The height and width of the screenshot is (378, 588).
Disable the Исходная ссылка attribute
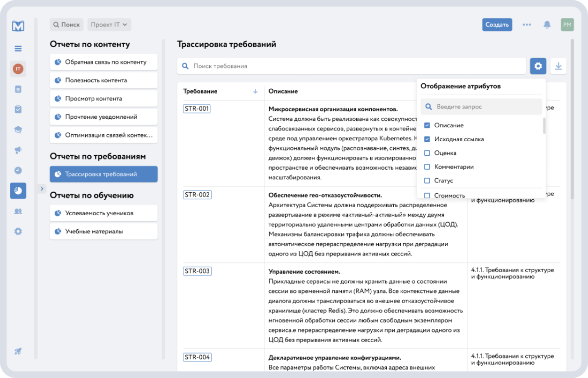pos(427,139)
